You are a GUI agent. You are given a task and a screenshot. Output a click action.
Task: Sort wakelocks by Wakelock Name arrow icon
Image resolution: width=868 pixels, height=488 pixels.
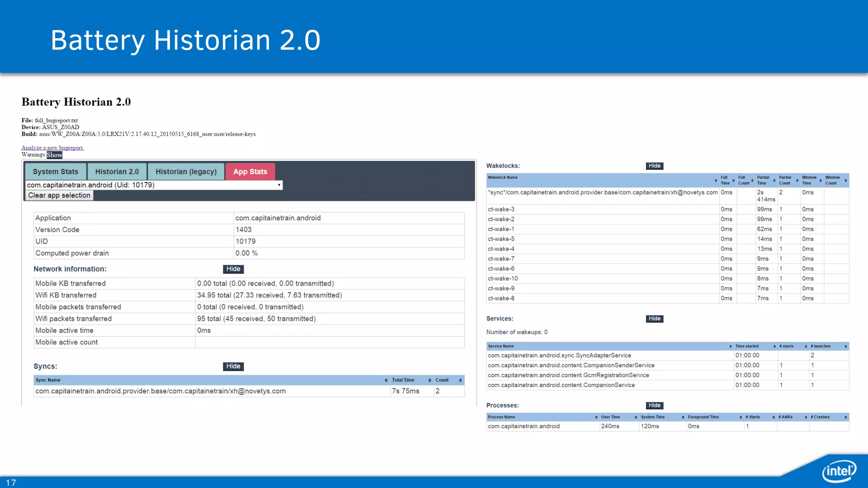[x=716, y=181]
